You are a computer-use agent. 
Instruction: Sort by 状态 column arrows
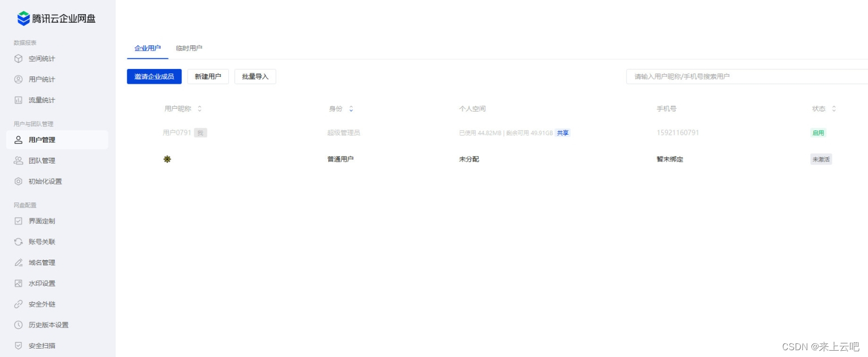tap(834, 109)
